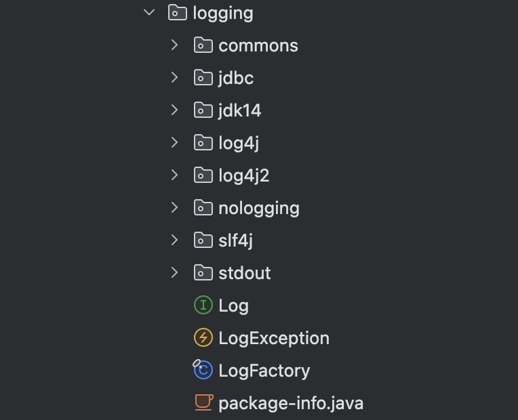Click the commons package folder icon
Image resolution: width=518 pixels, height=420 pixels.
tap(203, 45)
